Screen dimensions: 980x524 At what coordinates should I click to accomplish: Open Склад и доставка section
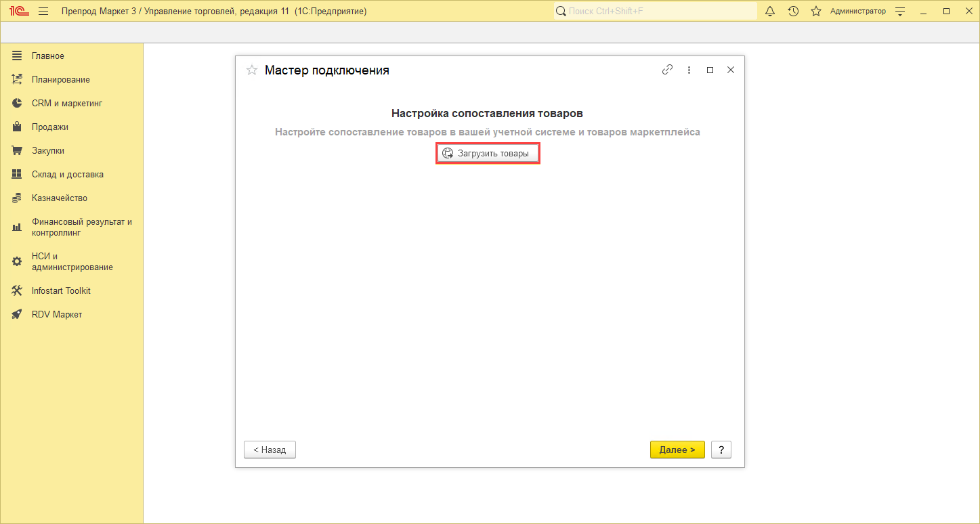72,174
